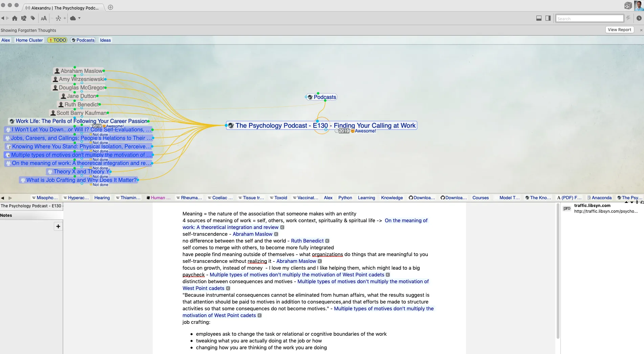Open the Home Cluster pin

point(29,40)
